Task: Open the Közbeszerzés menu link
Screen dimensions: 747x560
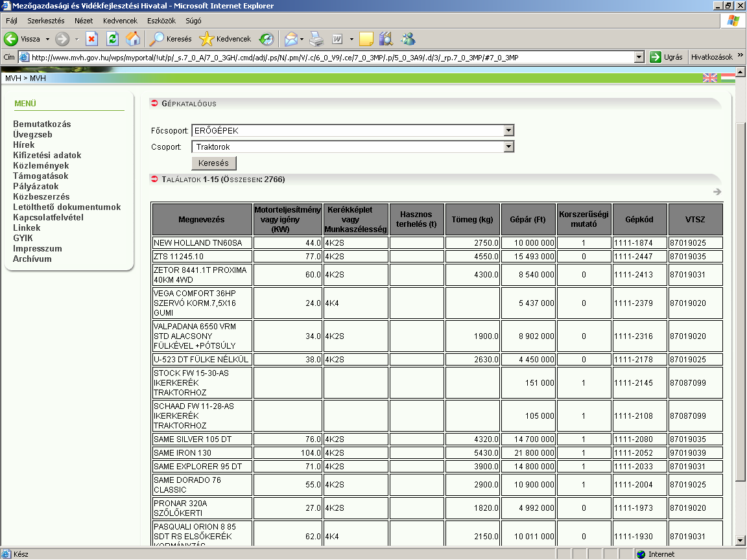Action: (x=41, y=196)
